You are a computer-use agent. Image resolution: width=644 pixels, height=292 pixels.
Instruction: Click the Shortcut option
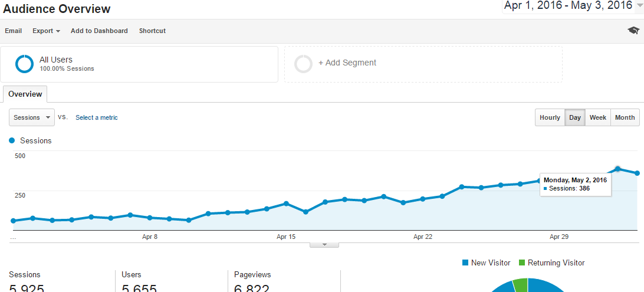pyautogui.click(x=152, y=31)
